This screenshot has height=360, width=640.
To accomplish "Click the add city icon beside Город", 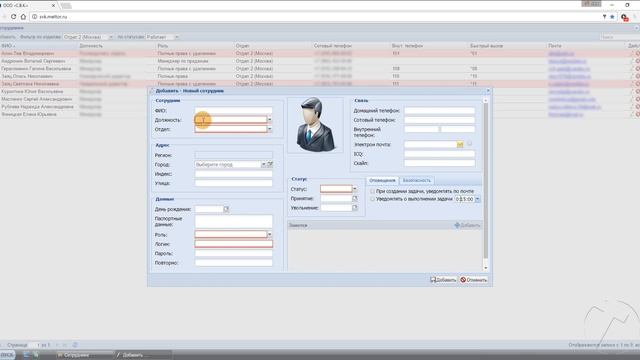I will 270,164.
